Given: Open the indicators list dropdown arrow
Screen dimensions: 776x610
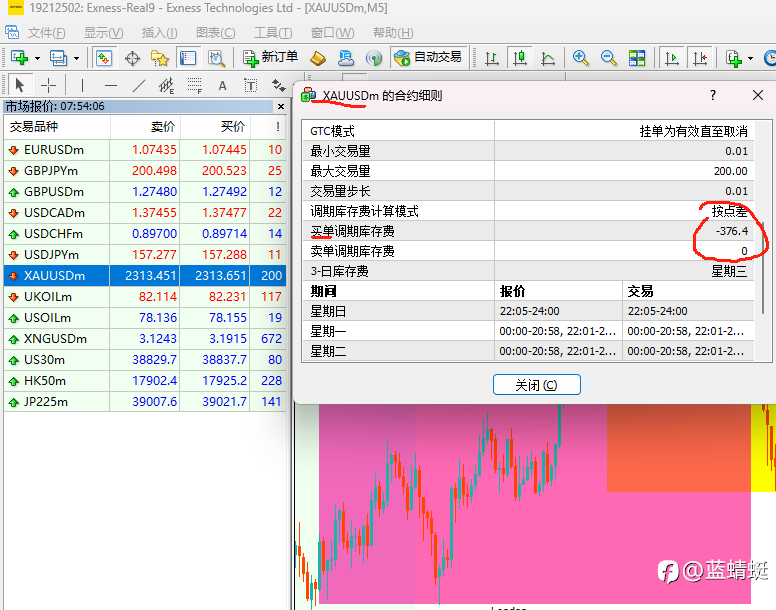Looking at the screenshot, I should 751,58.
